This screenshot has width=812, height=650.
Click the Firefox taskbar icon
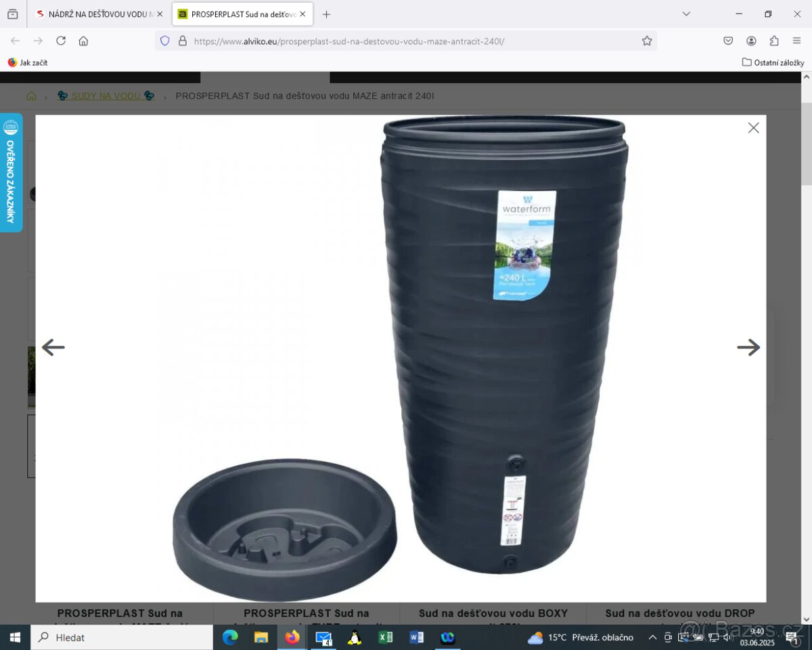[x=292, y=637]
